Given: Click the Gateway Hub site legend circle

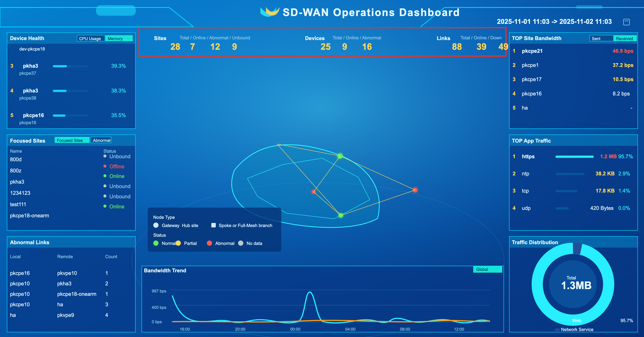Looking at the screenshot, I should coord(156,225).
